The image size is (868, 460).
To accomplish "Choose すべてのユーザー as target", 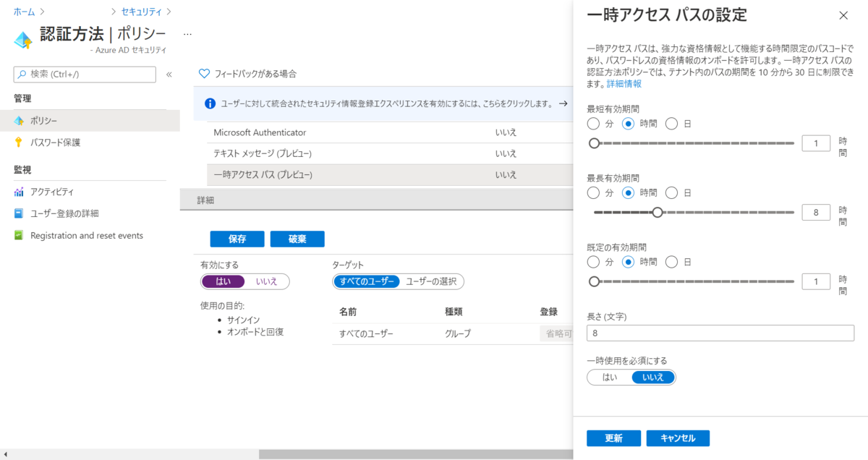I will click(367, 281).
